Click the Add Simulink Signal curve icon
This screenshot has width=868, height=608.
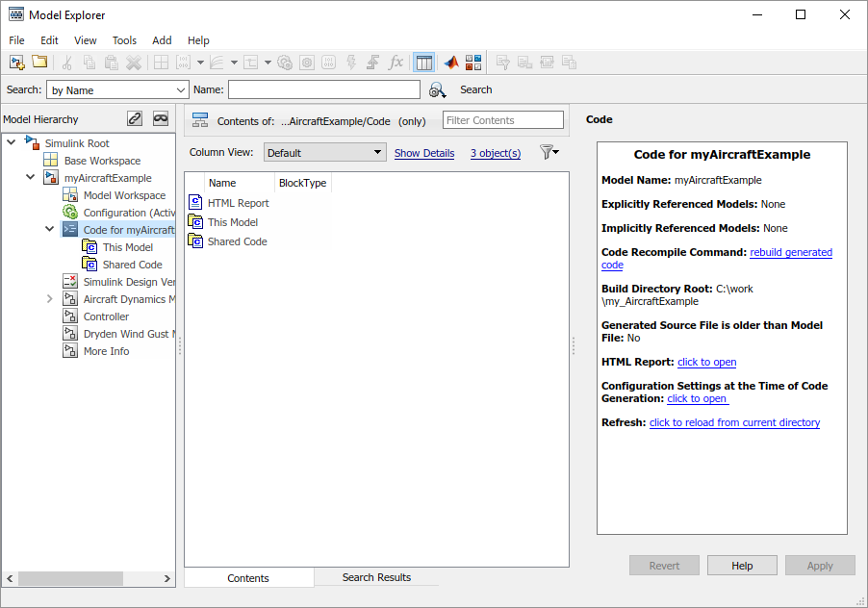tap(217, 63)
